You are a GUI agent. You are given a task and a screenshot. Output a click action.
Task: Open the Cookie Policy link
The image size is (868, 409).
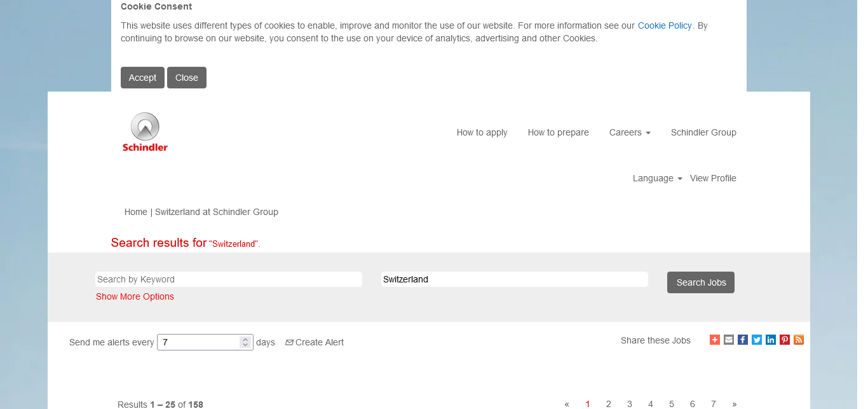pos(664,25)
